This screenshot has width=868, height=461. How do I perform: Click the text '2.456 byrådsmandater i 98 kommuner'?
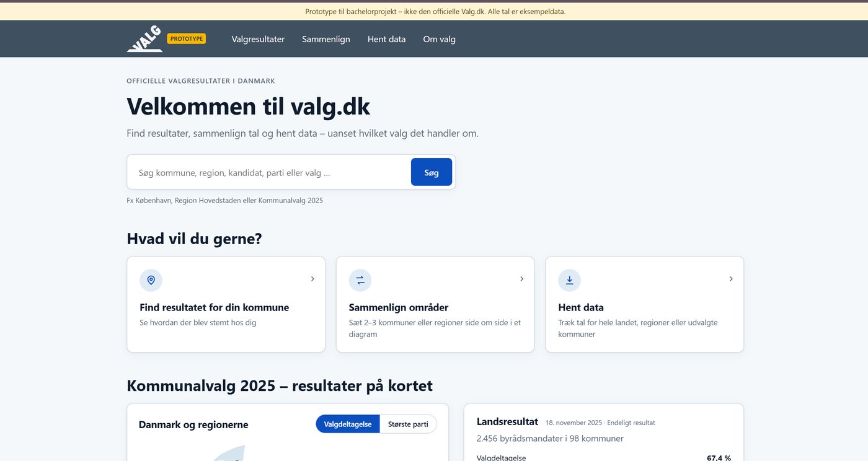click(x=550, y=438)
